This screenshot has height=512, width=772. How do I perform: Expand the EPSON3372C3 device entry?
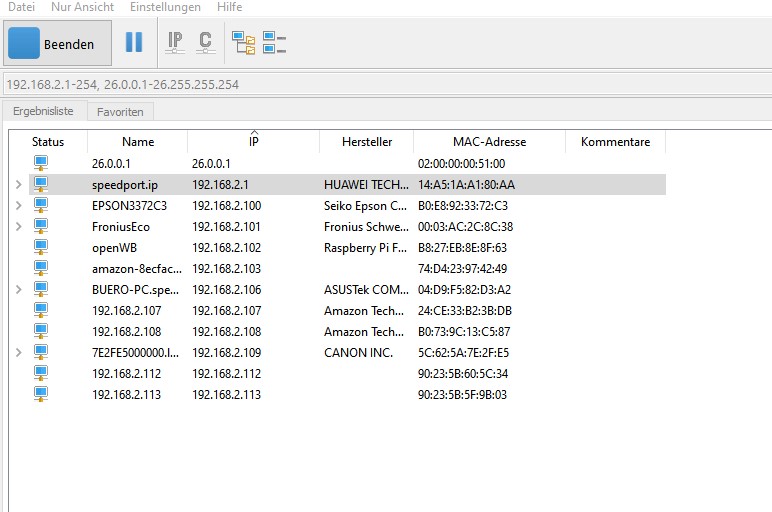tap(18, 206)
